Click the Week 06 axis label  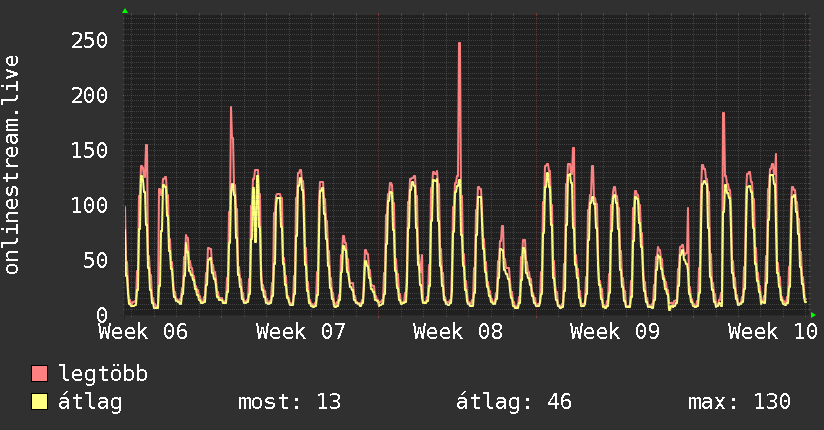click(x=143, y=332)
